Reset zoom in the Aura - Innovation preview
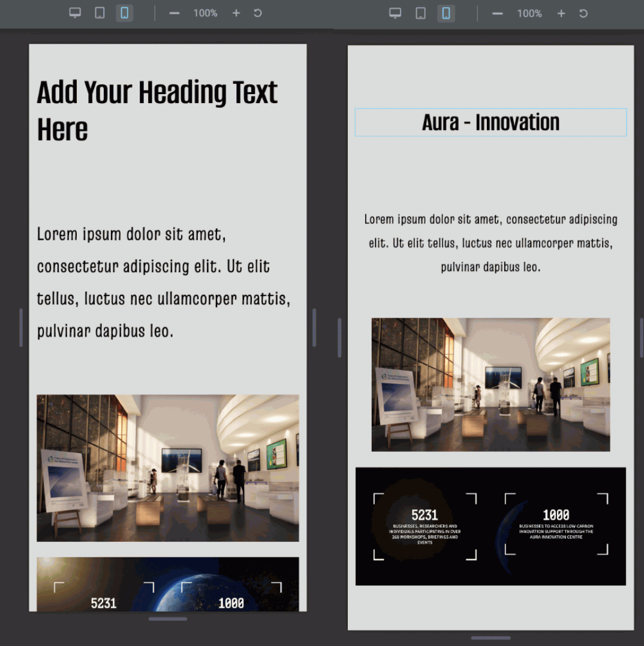The width and height of the screenshot is (644, 646). (583, 14)
